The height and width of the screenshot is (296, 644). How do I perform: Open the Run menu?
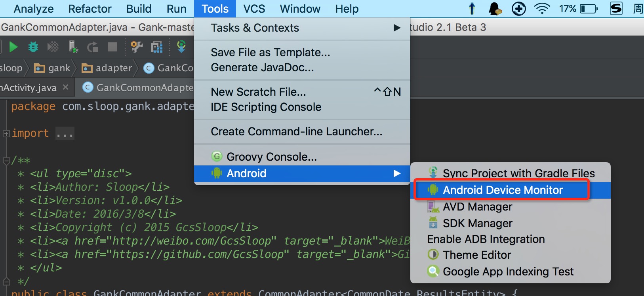[177, 9]
